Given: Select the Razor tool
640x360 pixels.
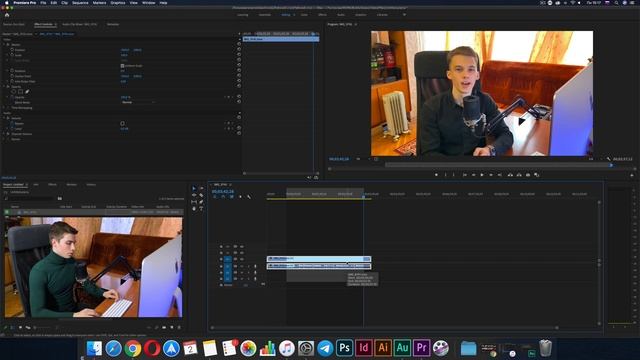Looking at the screenshot, I should click(201, 195).
